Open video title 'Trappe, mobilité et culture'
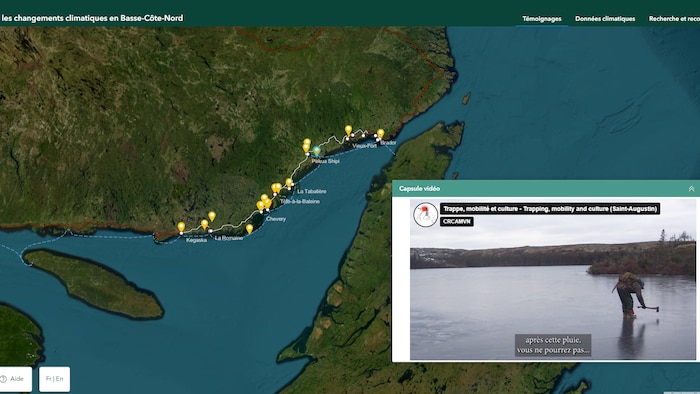 tap(550, 209)
